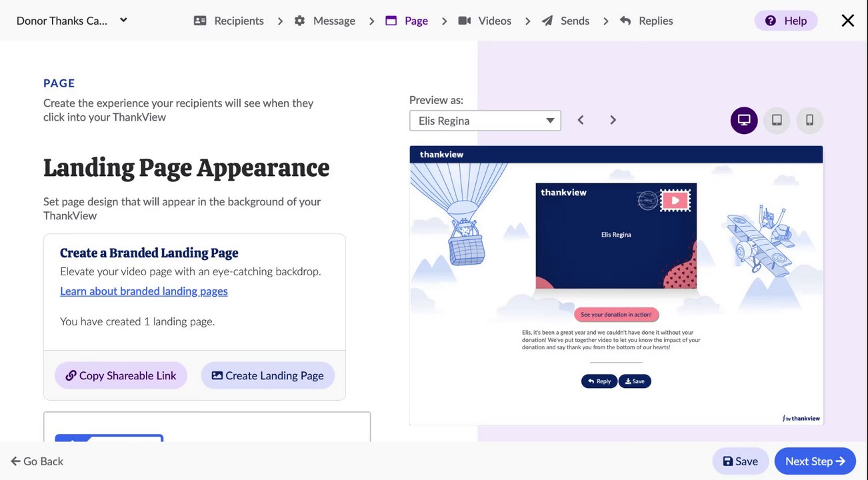Image resolution: width=868 pixels, height=480 pixels.
Task: Proceed with Next Step button
Action: [x=815, y=461]
